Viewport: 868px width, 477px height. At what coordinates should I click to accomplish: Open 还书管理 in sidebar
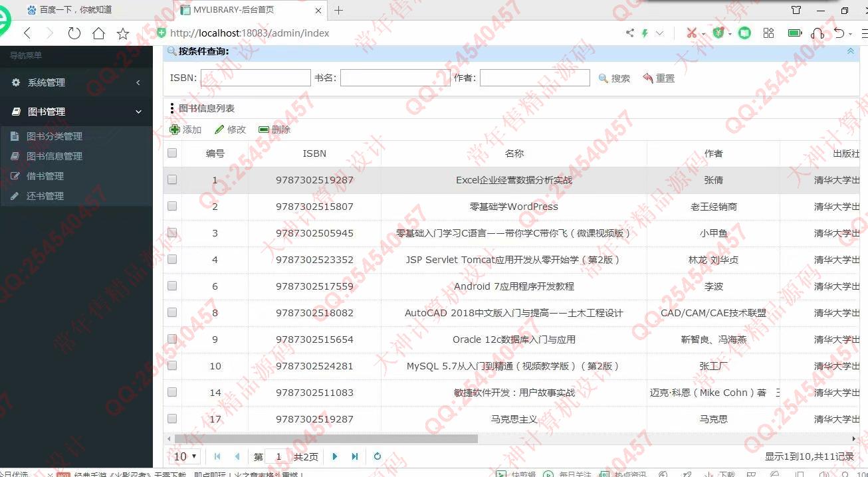coord(45,196)
